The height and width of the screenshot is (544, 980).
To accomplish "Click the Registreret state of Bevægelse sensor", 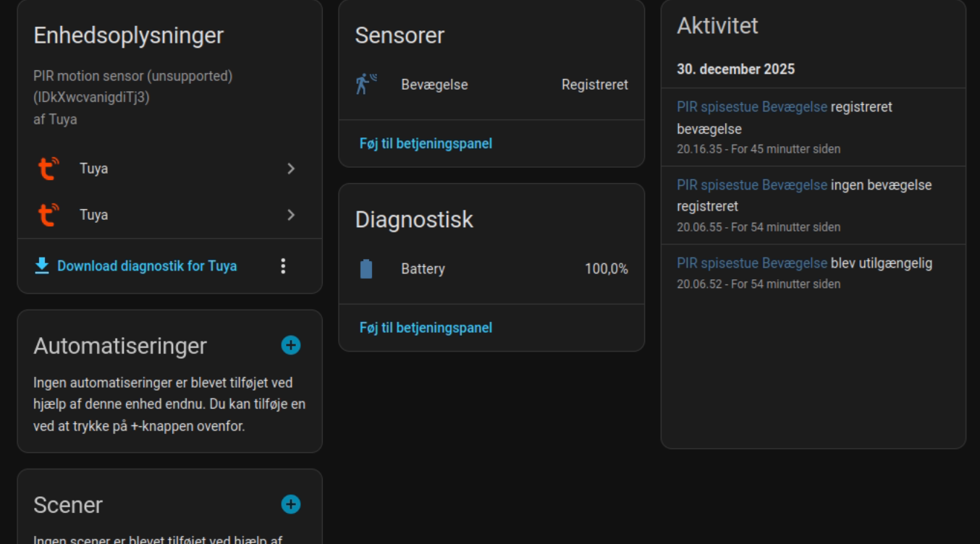I will click(594, 85).
